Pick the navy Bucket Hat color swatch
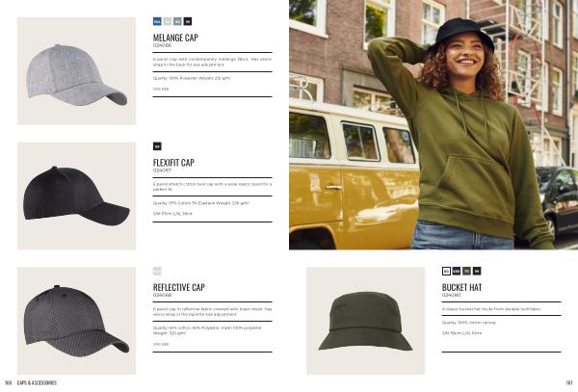Screen dimensions: 578x392 click(x=457, y=272)
